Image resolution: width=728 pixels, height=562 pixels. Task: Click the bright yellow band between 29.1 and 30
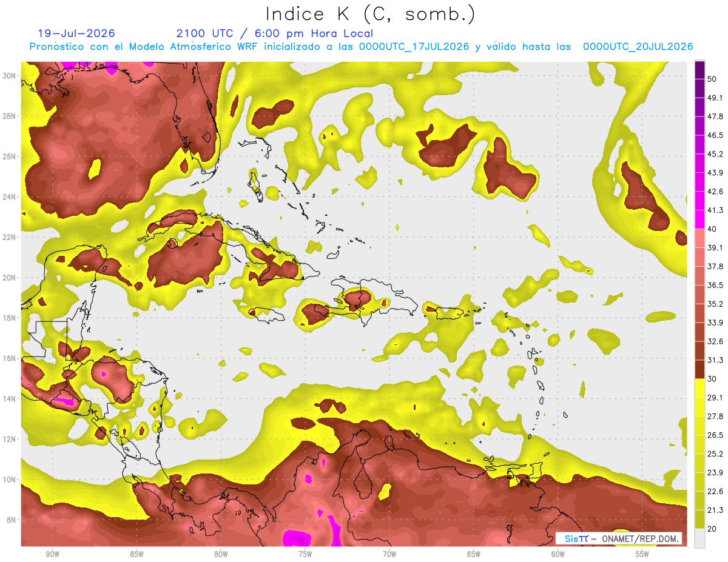pyautogui.click(x=699, y=388)
